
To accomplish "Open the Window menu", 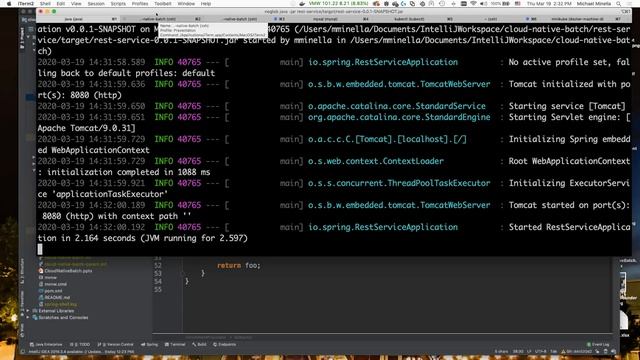I will click(x=186, y=4).
